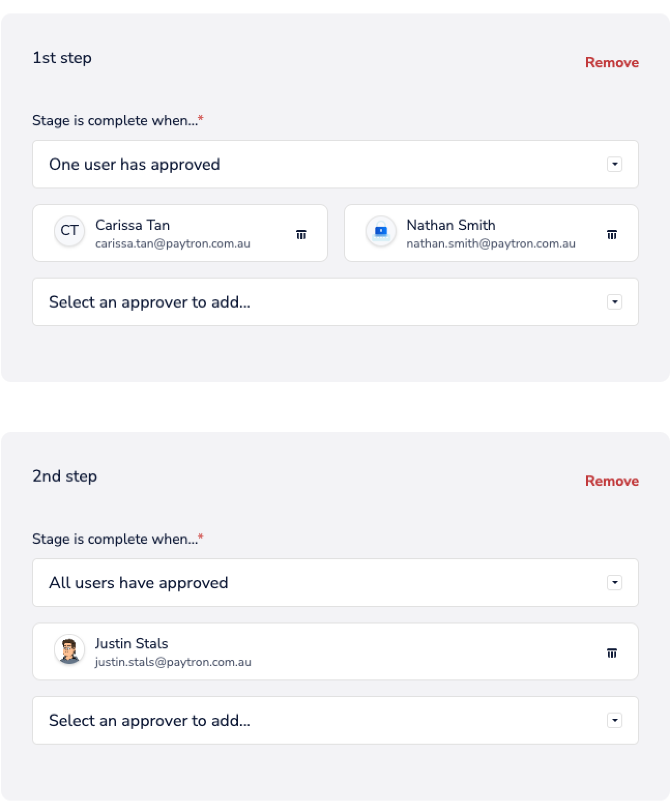The width and height of the screenshot is (670, 812).
Task: Click Justin Stals' profile avatar
Action: [69, 649]
